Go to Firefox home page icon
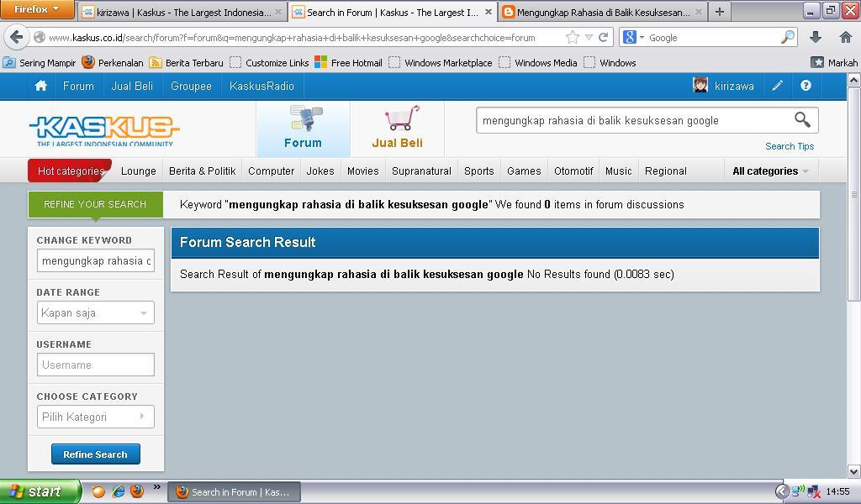The width and height of the screenshot is (861, 504). tap(846, 37)
